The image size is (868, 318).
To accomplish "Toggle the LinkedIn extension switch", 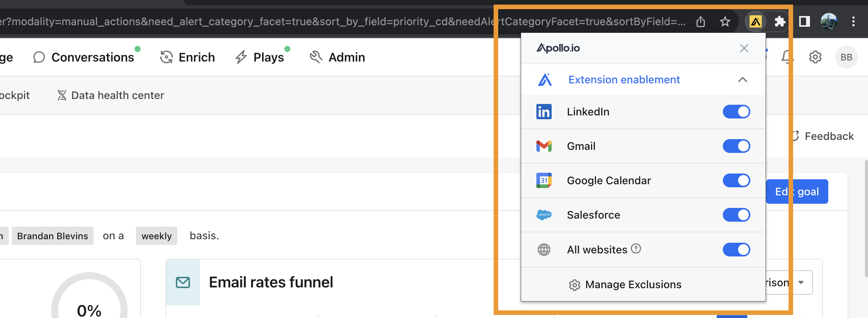I will tap(736, 112).
